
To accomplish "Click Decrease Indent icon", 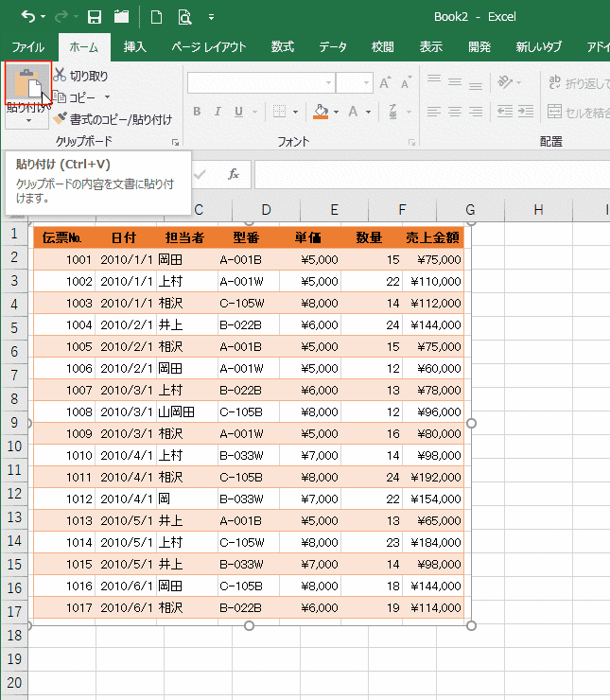I will [x=505, y=112].
